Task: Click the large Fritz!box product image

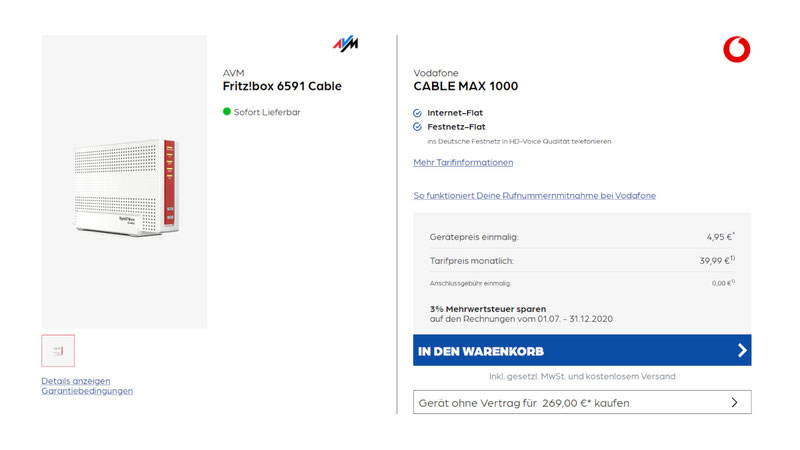Action: 124,182
